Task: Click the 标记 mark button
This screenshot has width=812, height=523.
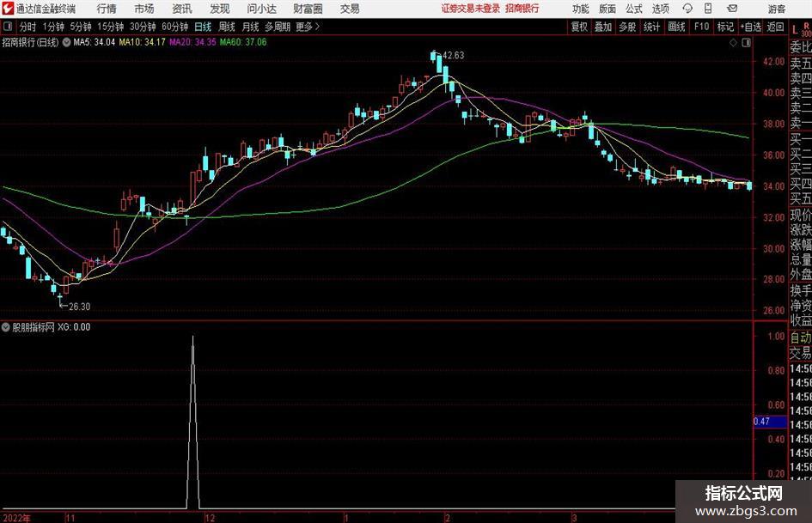Action: [725, 27]
